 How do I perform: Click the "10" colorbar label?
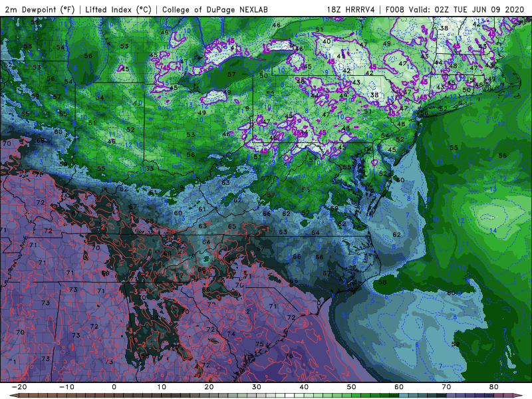162,387
